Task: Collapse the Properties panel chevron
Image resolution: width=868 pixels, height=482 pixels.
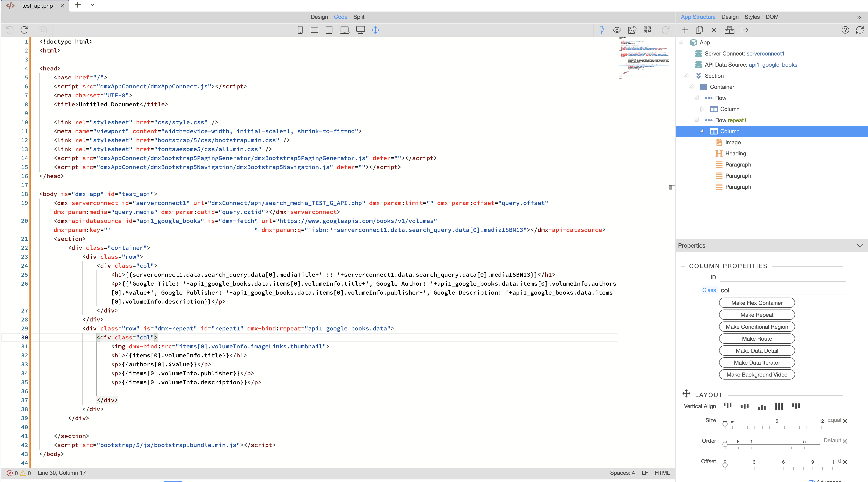Action: click(860, 245)
